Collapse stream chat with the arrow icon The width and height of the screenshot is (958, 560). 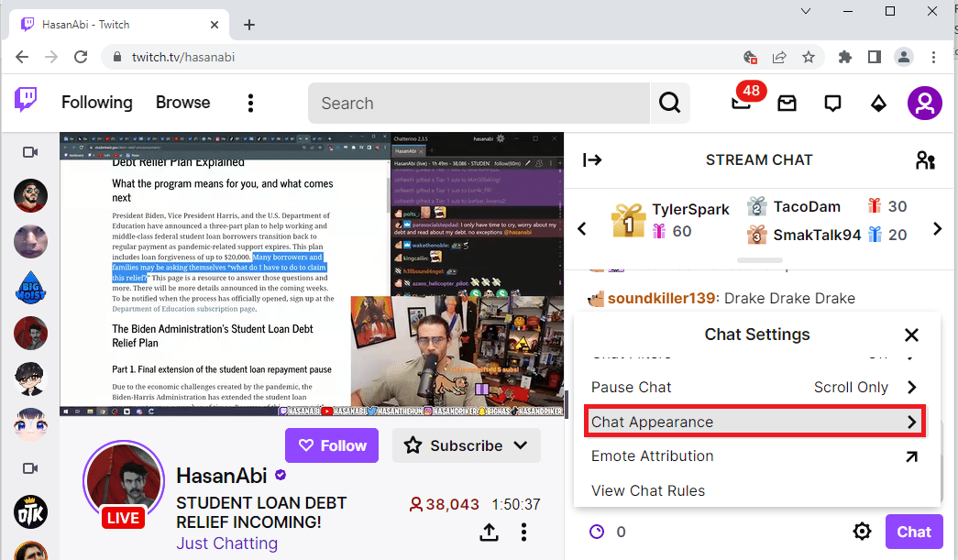click(x=592, y=160)
